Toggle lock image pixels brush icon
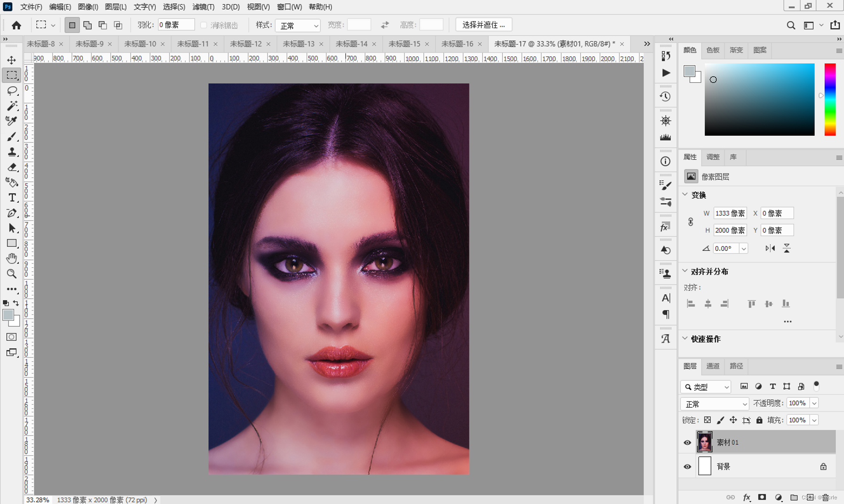The height and width of the screenshot is (504, 844). (720, 420)
